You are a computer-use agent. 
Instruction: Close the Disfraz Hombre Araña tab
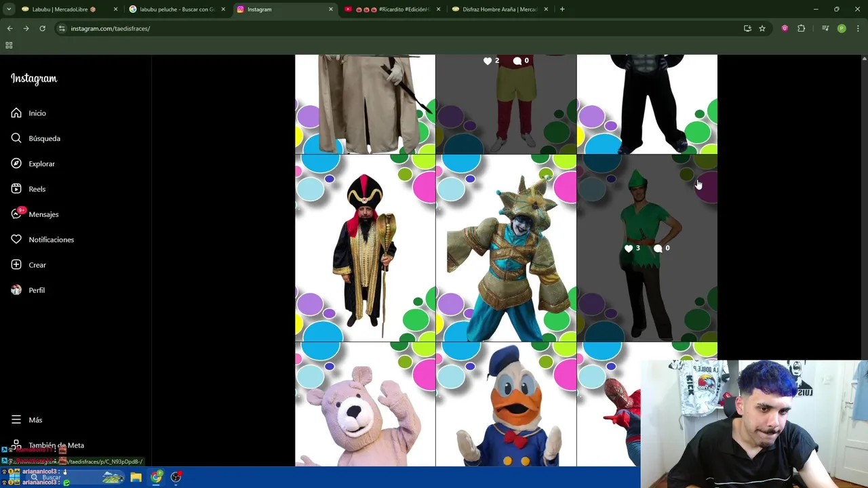[546, 9]
